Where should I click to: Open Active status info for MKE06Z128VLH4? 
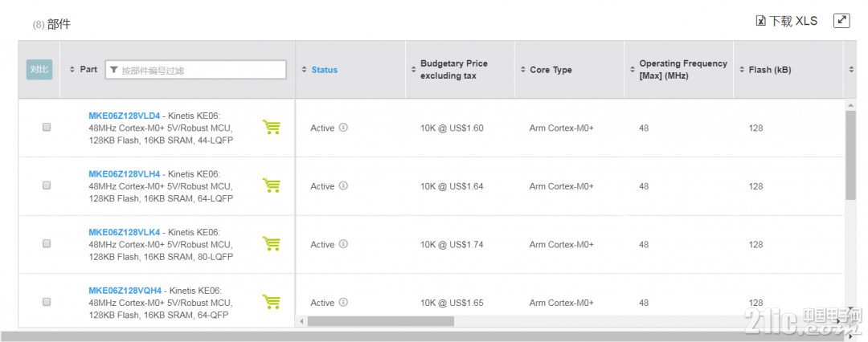pos(343,185)
